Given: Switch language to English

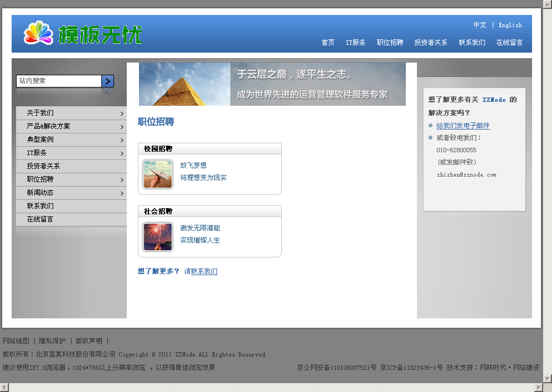Looking at the screenshot, I should [510, 25].
